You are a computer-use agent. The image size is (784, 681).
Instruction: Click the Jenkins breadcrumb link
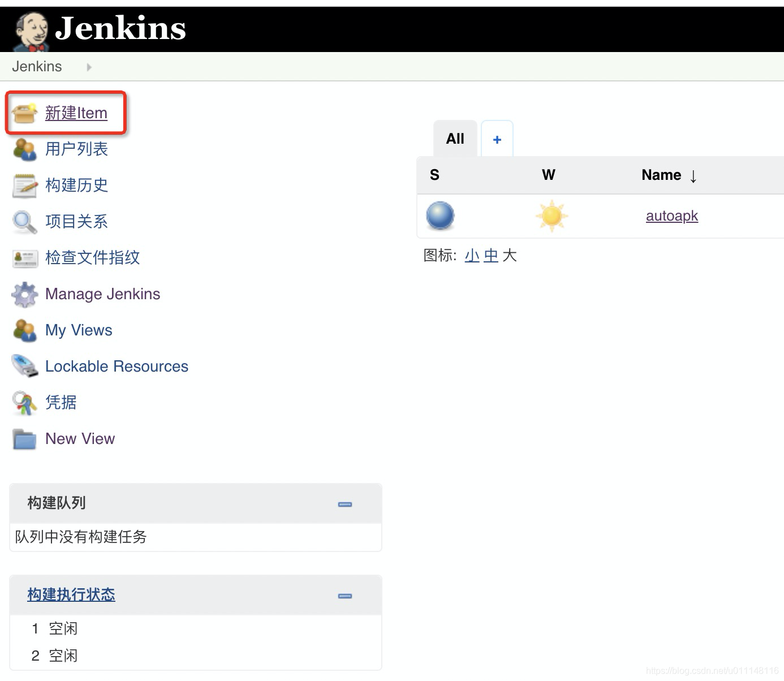click(37, 67)
